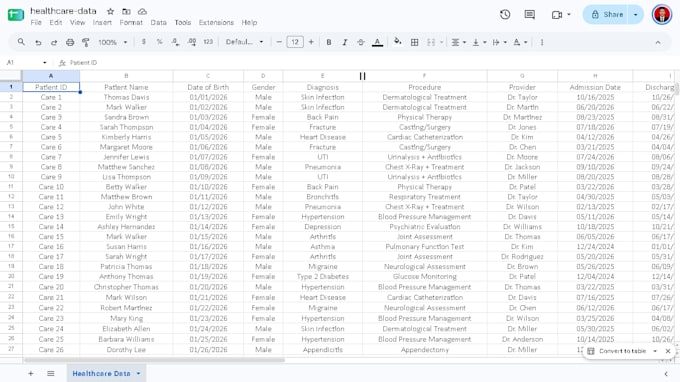Image resolution: width=680 pixels, height=382 pixels.
Task: Collapse the menus with up chevron
Action: pyautogui.click(x=658, y=42)
